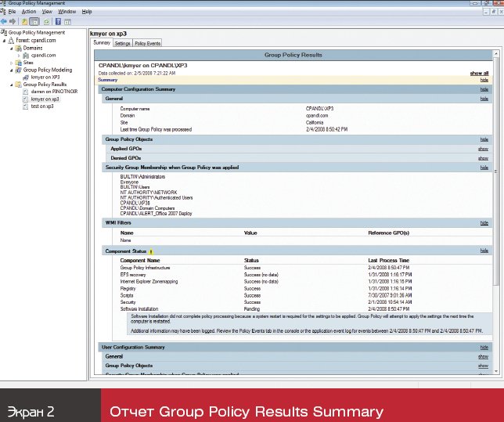Expand the Sites tree node

[12, 63]
